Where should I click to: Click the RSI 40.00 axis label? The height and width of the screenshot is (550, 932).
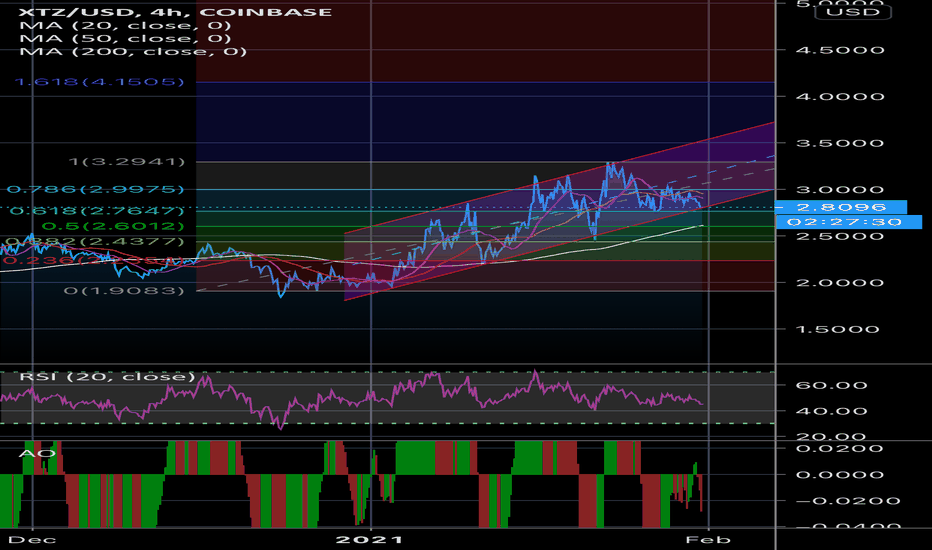click(832, 411)
